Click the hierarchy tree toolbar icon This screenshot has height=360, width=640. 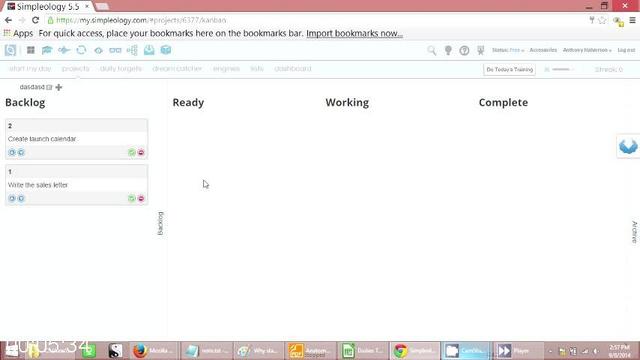click(132, 50)
